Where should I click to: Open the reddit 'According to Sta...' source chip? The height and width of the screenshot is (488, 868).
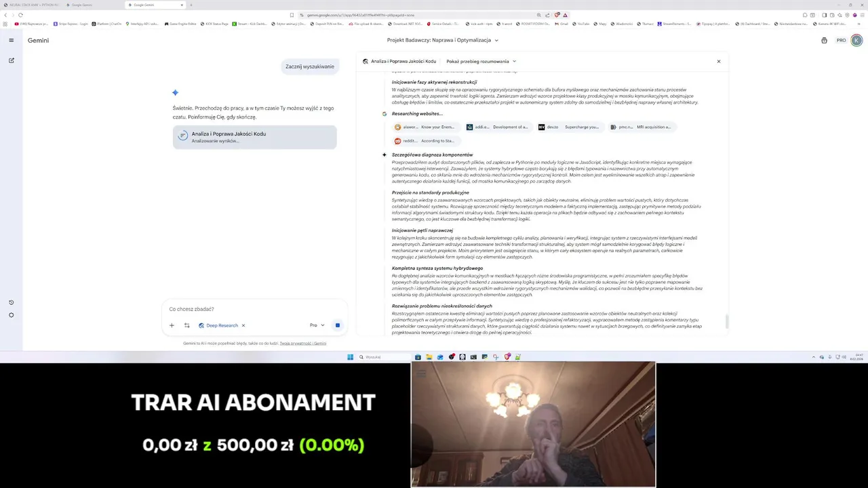pyautogui.click(x=426, y=141)
